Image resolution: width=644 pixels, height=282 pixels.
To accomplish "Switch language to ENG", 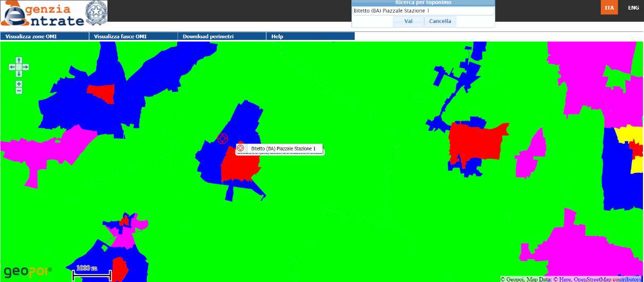I will (x=633, y=7).
